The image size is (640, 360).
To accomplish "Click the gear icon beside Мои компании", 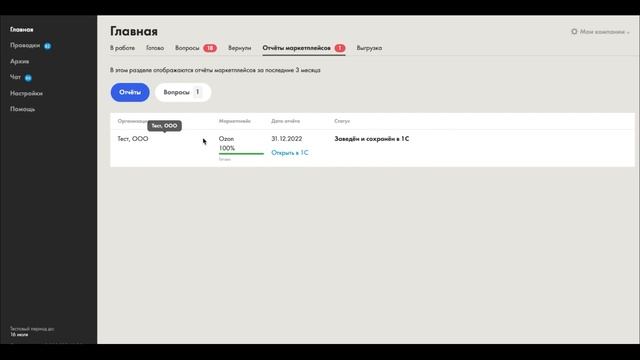I will click(x=574, y=31).
